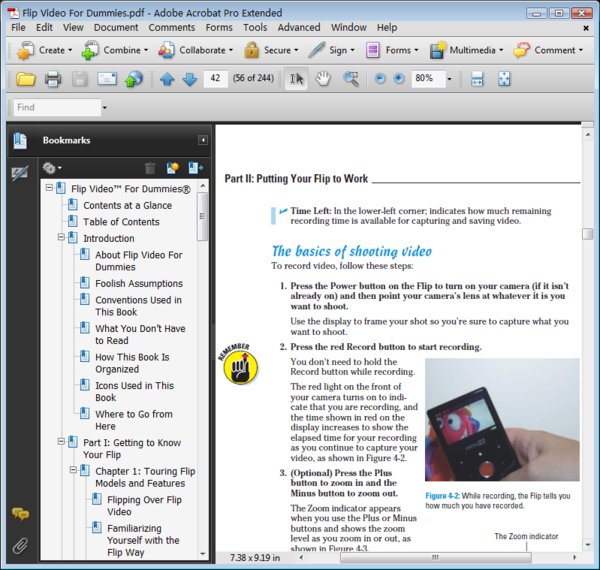Open the Comment toolbar dropdown arrow

[x=580, y=50]
